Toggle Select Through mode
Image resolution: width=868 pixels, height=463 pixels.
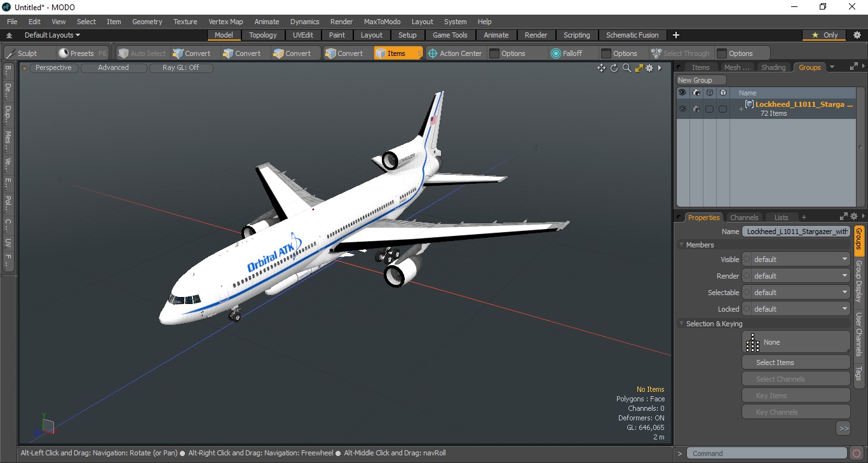[x=680, y=53]
